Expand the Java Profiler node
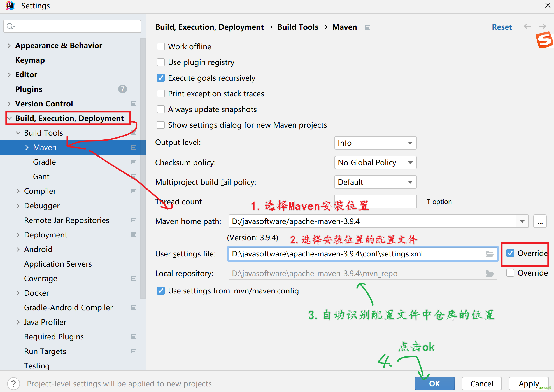 (18, 322)
